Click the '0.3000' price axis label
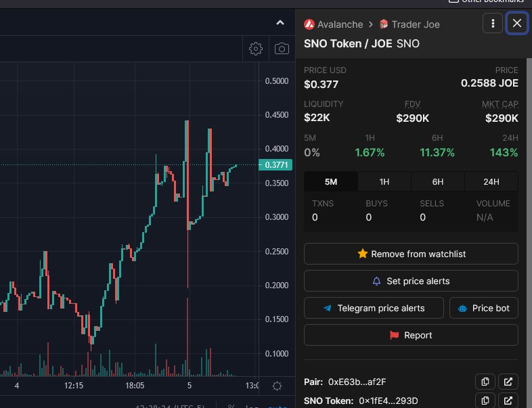This screenshot has width=532, height=408. click(x=277, y=217)
